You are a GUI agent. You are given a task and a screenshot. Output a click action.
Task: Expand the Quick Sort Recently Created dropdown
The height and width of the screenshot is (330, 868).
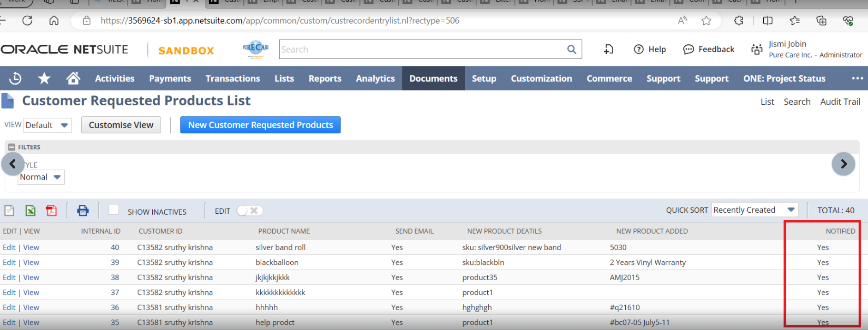[x=754, y=210]
